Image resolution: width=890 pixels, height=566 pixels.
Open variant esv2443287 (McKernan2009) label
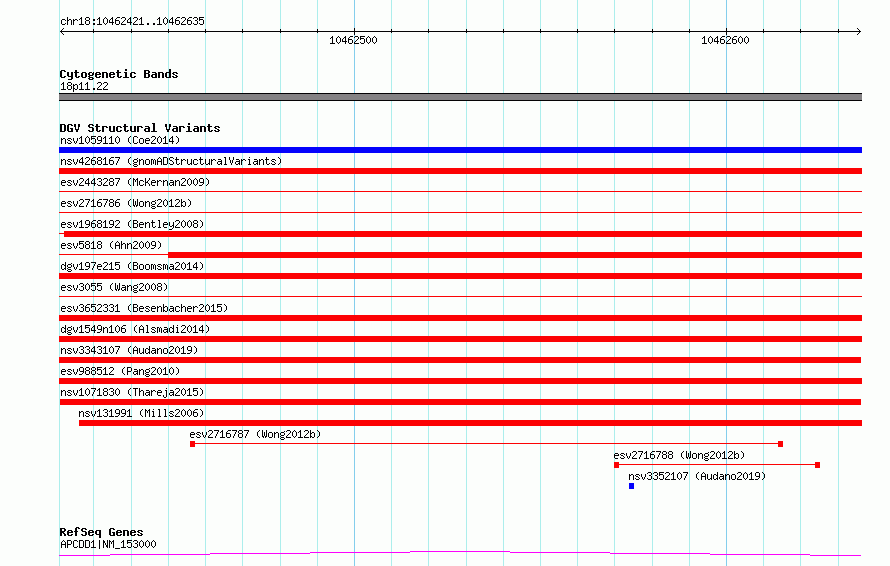pyautogui.click(x=135, y=182)
